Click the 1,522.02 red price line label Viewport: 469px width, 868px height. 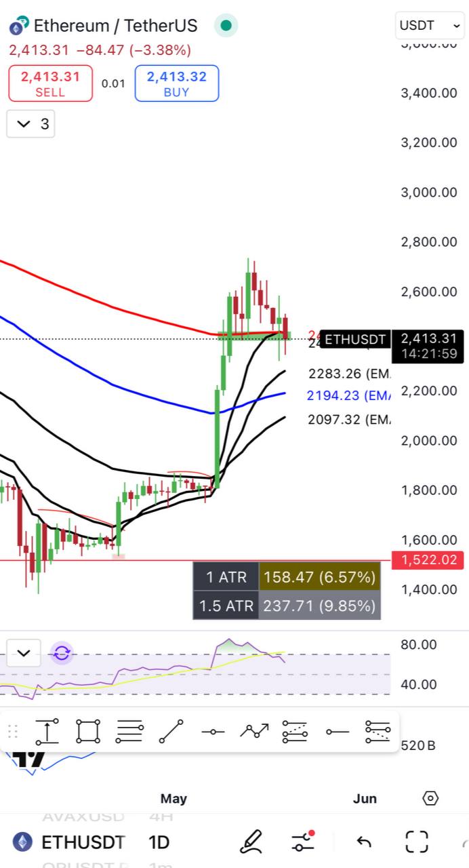(428, 560)
